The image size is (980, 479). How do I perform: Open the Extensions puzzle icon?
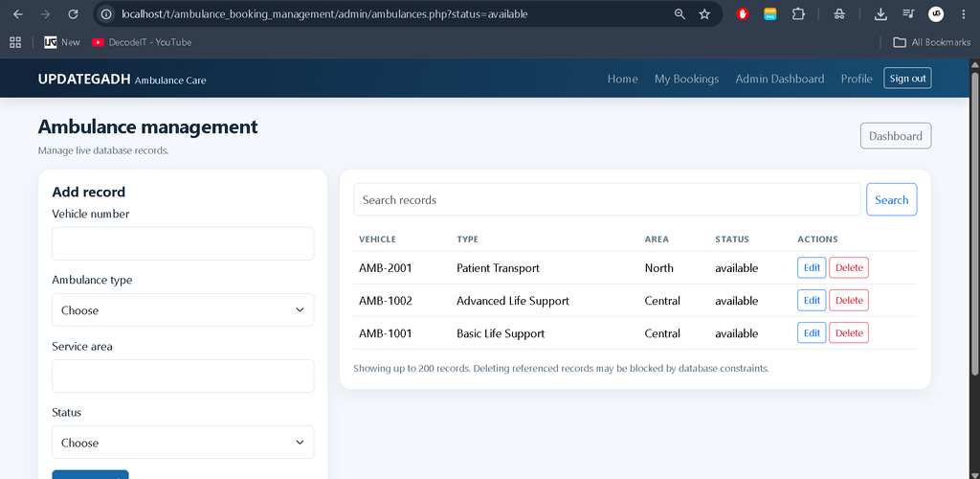(x=798, y=13)
